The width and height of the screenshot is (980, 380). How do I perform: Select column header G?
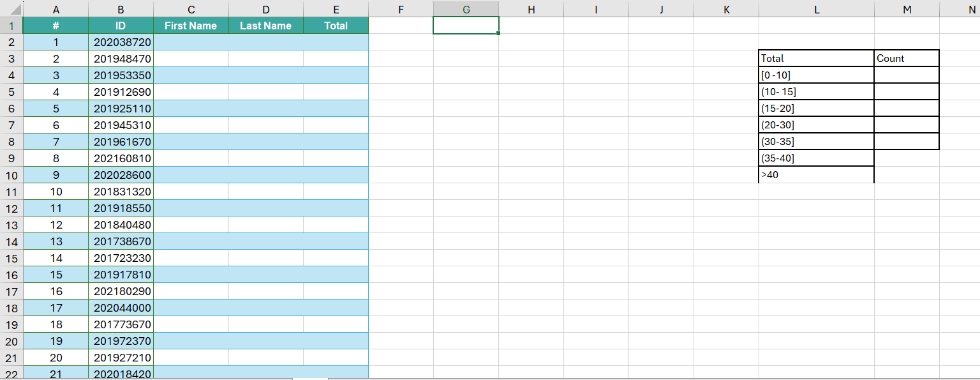466,8
